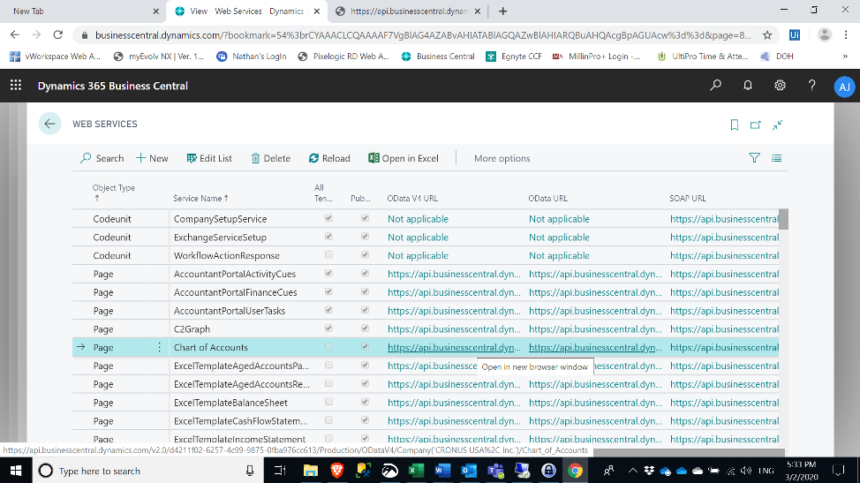This screenshot has width=860, height=483.
Task: Click Delete in the action bar
Action: pyautogui.click(x=270, y=158)
